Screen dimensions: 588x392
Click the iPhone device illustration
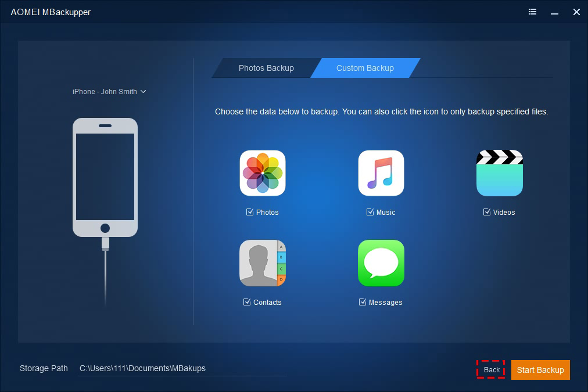pyautogui.click(x=105, y=177)
